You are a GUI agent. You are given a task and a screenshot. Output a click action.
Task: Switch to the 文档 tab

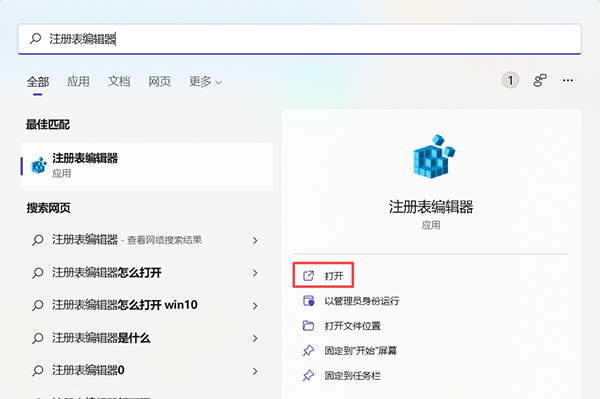[x=119, y=81]
